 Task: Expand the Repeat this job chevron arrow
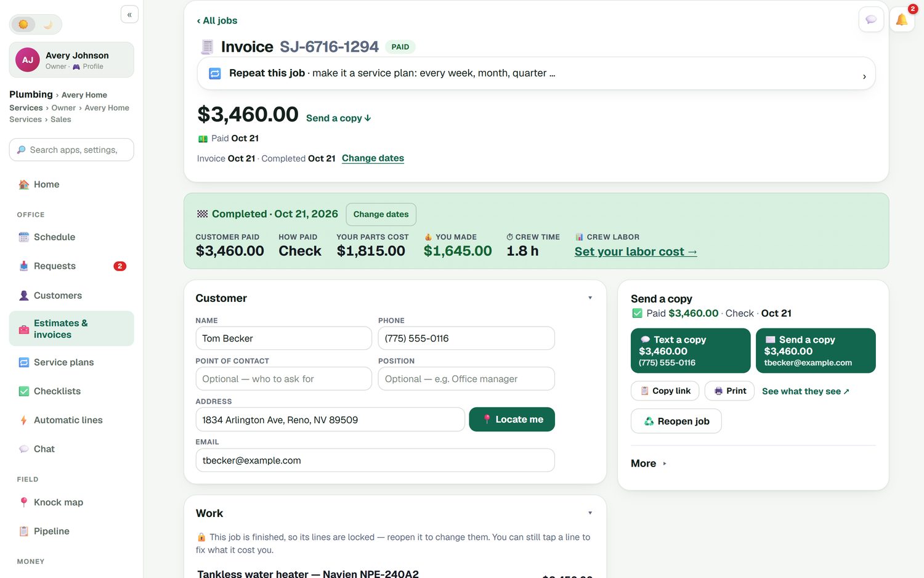864,76
